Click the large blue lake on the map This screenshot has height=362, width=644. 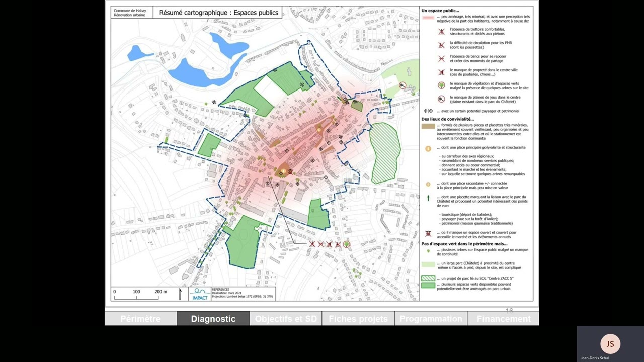pyautogui.click(x=201, y=72)
